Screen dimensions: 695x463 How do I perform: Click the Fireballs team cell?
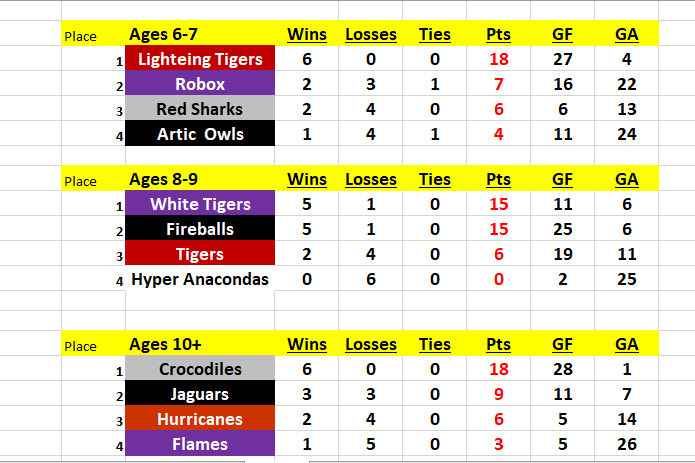point(200,230)
